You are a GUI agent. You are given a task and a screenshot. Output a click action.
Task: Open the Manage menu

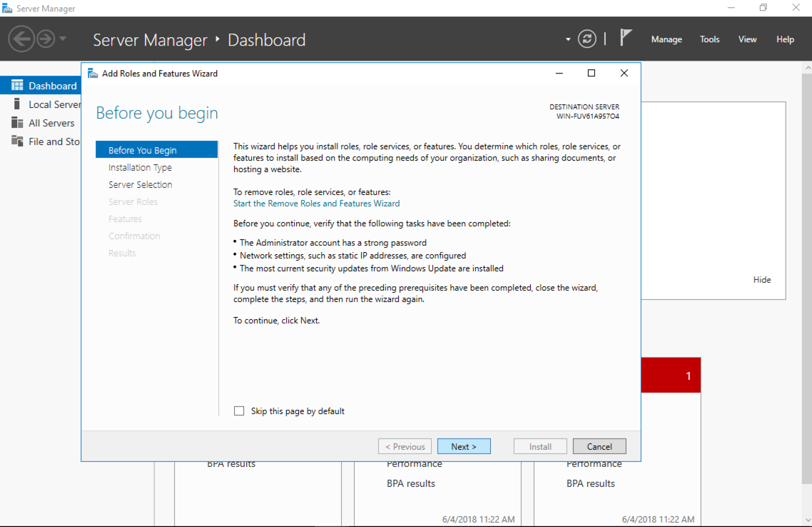click(666, 39)
